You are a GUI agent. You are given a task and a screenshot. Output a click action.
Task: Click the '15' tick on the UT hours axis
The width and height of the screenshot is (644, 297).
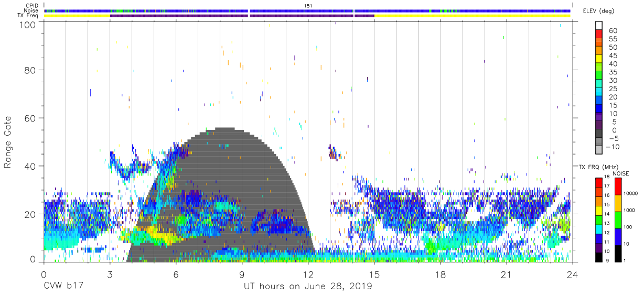pyautogui.click(x=374, y=273)
